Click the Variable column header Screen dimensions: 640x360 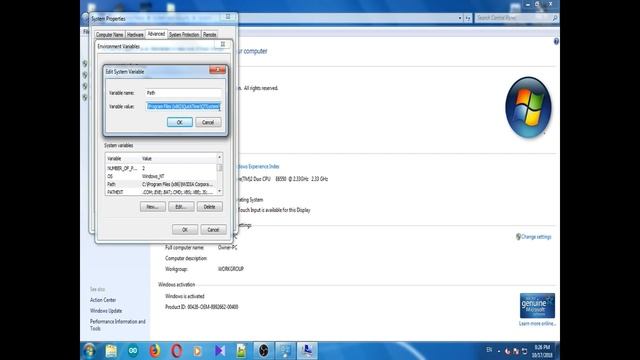pyautogui.click(x=123, y=158)
